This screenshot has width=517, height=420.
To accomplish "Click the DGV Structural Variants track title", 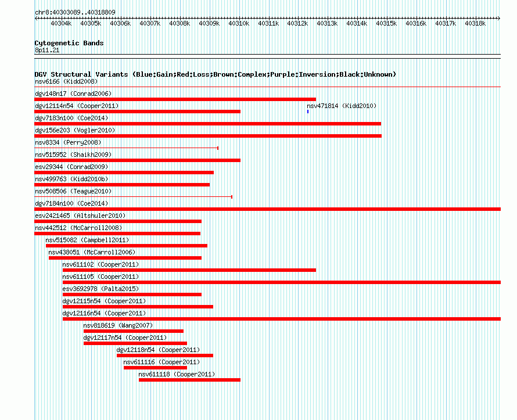I will click(216, 74).
